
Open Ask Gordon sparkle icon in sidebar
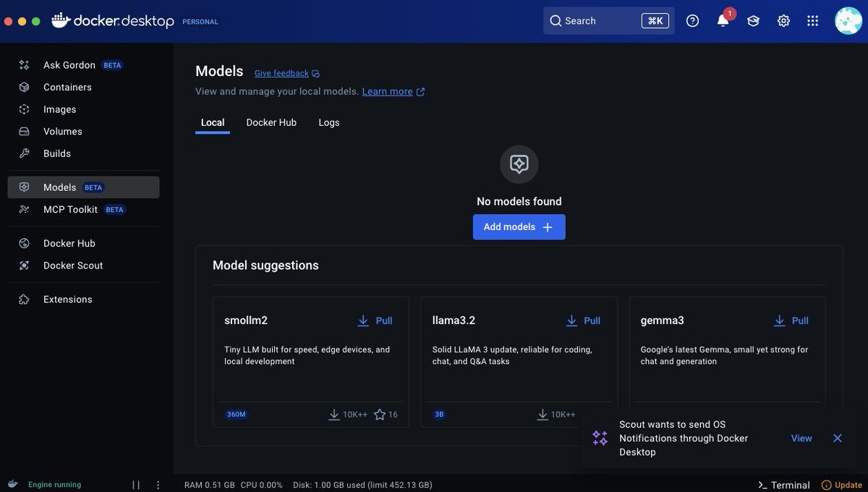(x=24, y=65)
